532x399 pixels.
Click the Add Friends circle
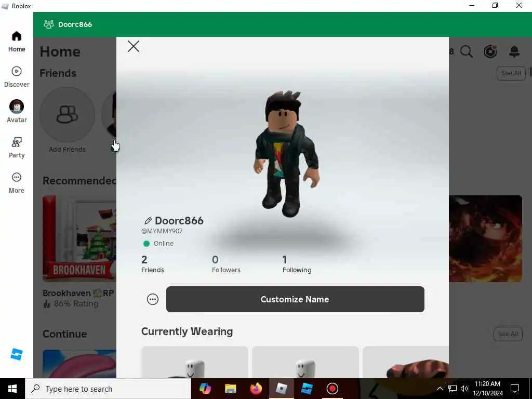point(67,114)
